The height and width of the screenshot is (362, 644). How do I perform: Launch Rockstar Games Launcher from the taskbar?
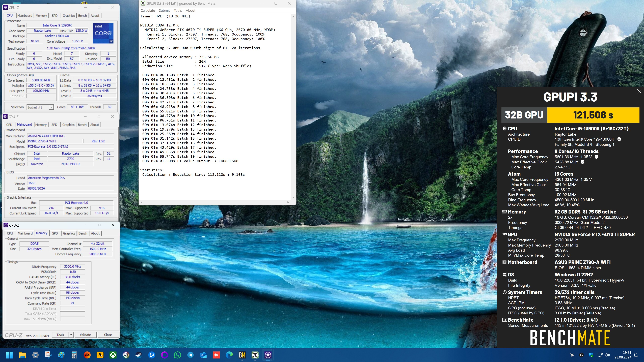click(x=100, y=355)
